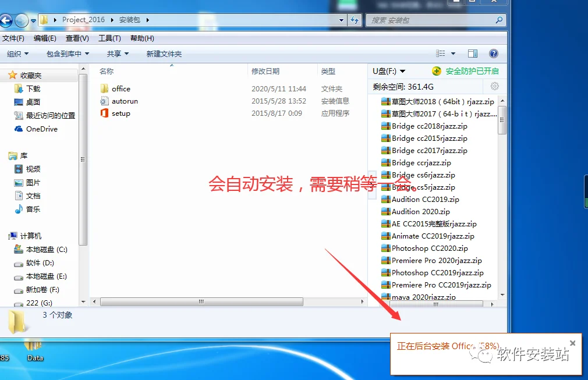Open the U盘(F:) drive selector dropdown
Image resolution: width=588 pixels, height=380 pixels.
389,71
